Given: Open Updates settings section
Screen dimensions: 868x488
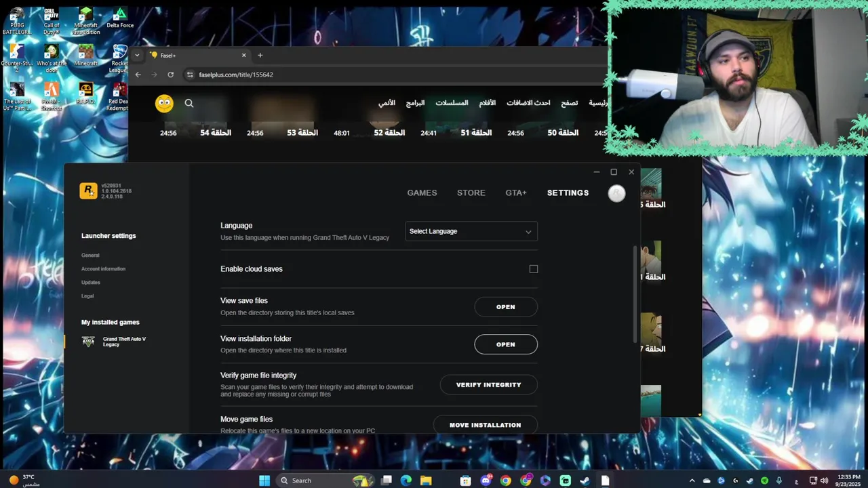Looking at the screenshot, I should point(91,283).
